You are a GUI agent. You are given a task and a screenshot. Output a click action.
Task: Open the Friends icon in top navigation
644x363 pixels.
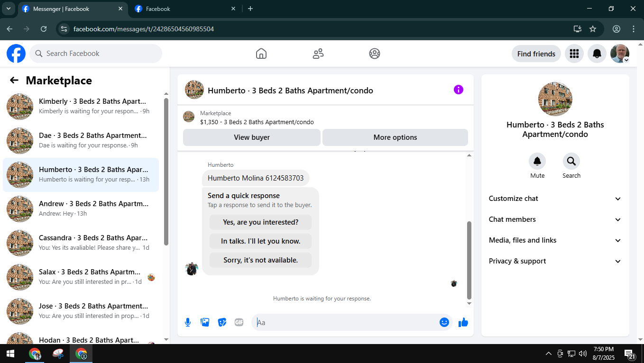click(318, 54)
